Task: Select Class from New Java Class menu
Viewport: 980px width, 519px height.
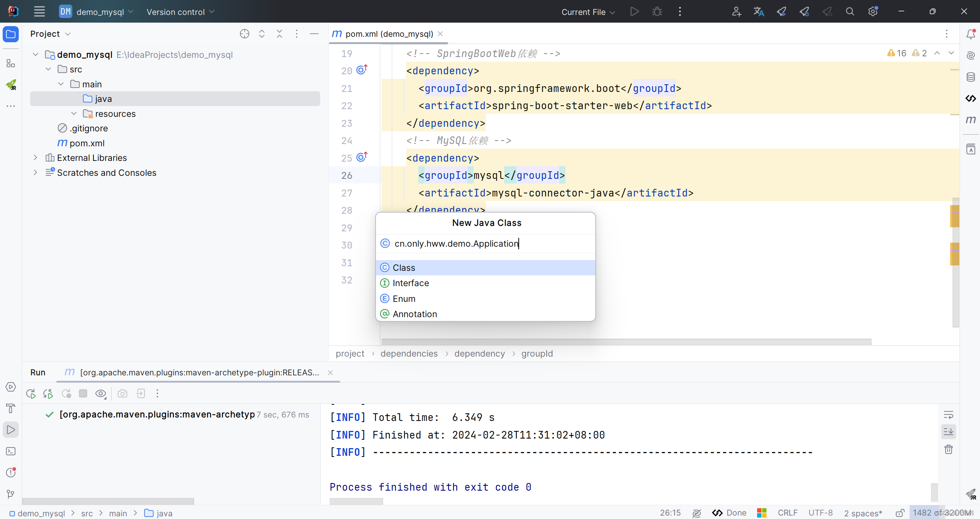Action: coord(486,267)
